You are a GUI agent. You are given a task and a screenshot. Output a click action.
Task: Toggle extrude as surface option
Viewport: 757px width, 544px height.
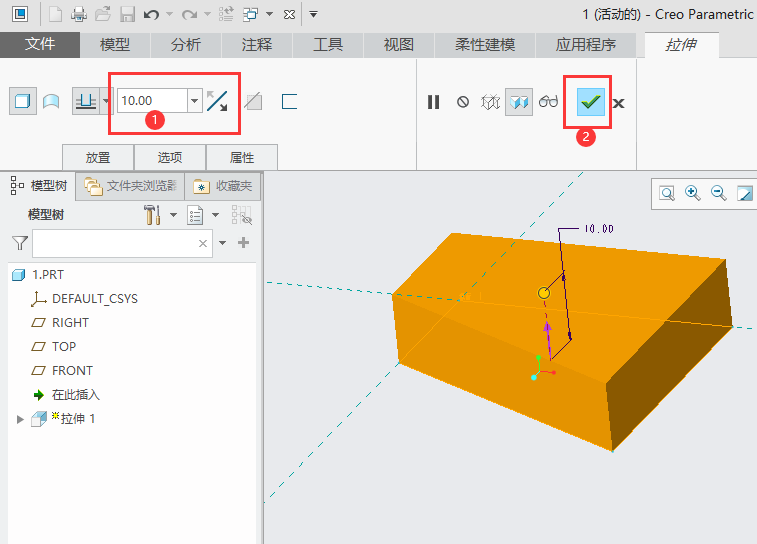(50, 101)
